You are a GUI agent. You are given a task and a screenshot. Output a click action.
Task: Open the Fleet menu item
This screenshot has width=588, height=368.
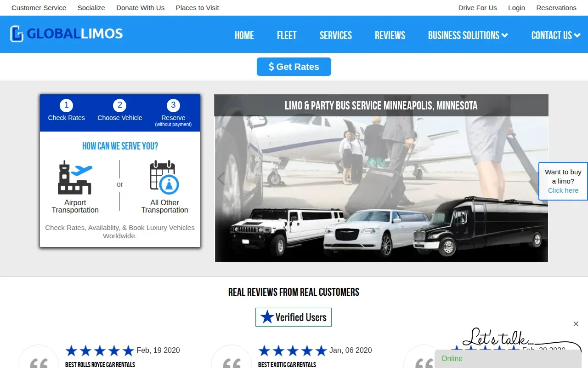[x=287, y=35]
